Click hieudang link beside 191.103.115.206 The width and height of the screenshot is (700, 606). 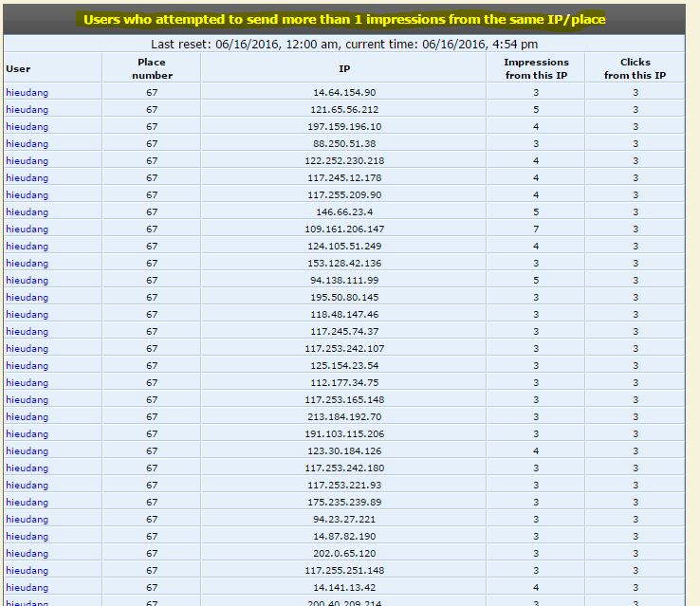(27, 433)
